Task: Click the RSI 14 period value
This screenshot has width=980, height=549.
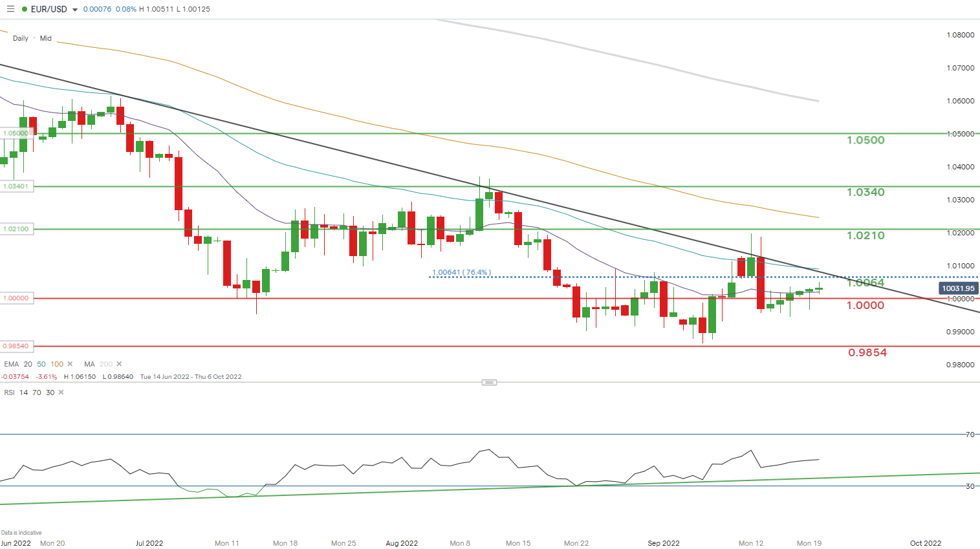Action: click(24, 393)
